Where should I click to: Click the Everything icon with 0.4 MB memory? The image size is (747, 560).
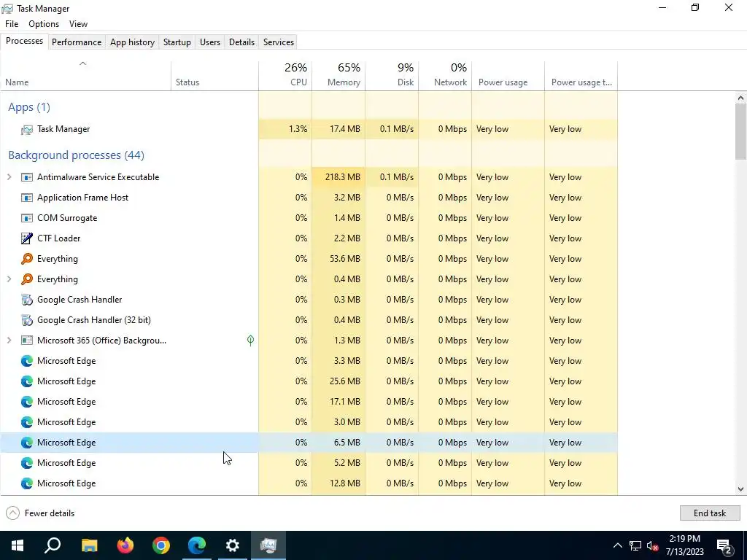[x=27, y=279]
